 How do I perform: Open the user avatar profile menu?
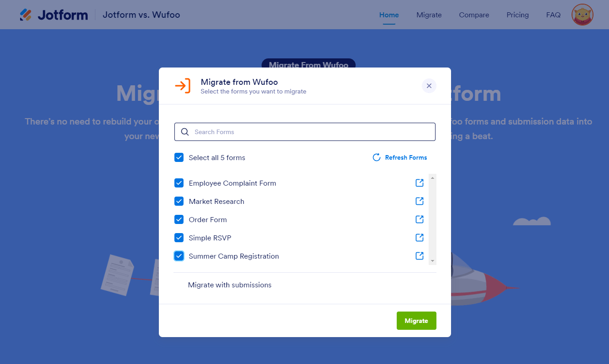[x=582, y=15]
